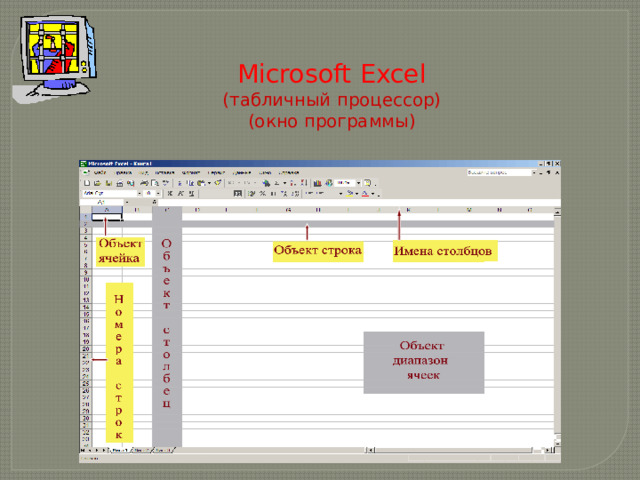Expand the AutoSum functions dropdown
640x480 pixels.
pos(284,183)
